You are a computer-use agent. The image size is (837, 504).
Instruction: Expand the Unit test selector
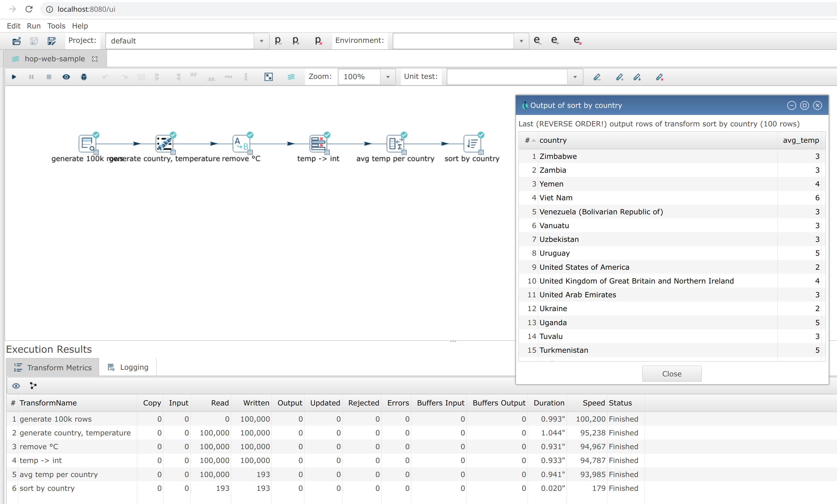575,77
